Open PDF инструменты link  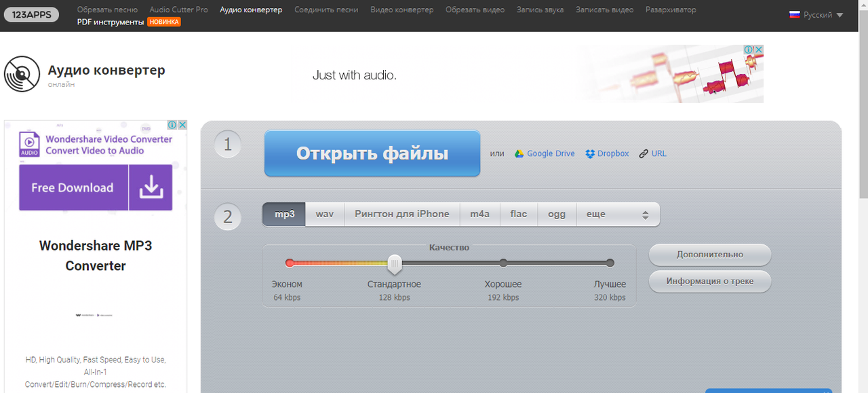[x=111, y=22]
